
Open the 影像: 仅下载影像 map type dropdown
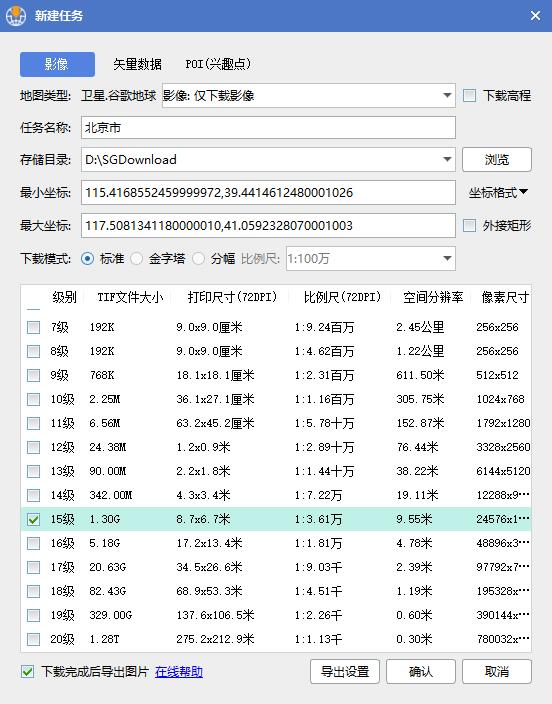pos(309,96)
